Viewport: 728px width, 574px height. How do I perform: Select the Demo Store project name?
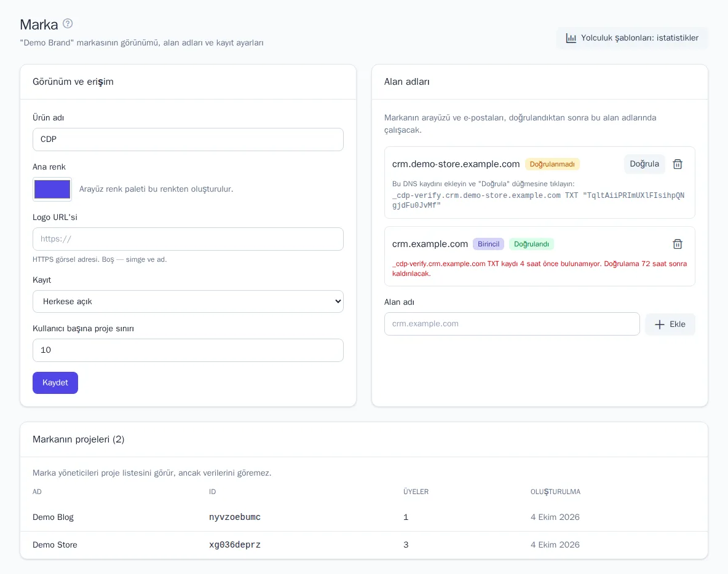(x=55, y=545)
